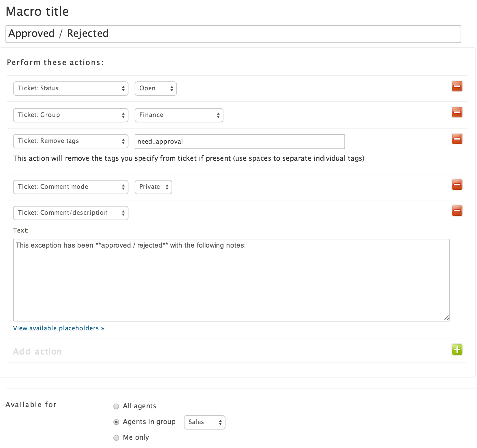Click inside the comment Text area
This screenshot has height=448, width=477.
pyautogui.click(x=231, y=280)
